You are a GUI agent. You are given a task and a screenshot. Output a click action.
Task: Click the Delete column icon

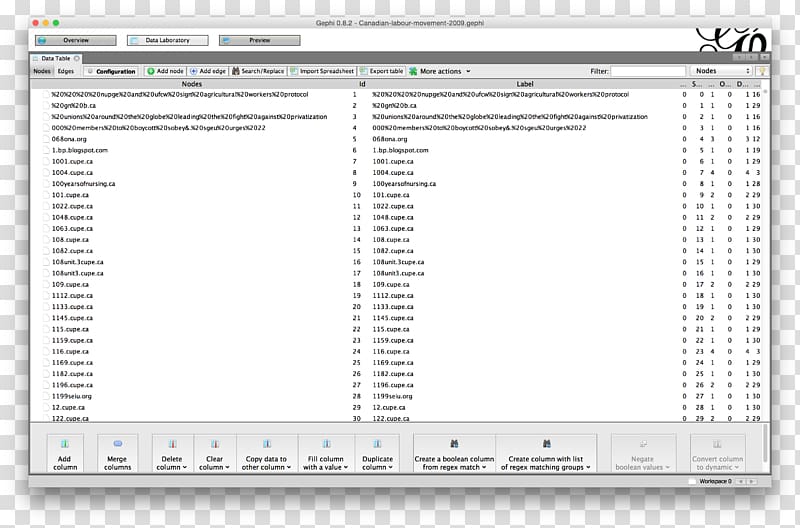tap(172, 444)
